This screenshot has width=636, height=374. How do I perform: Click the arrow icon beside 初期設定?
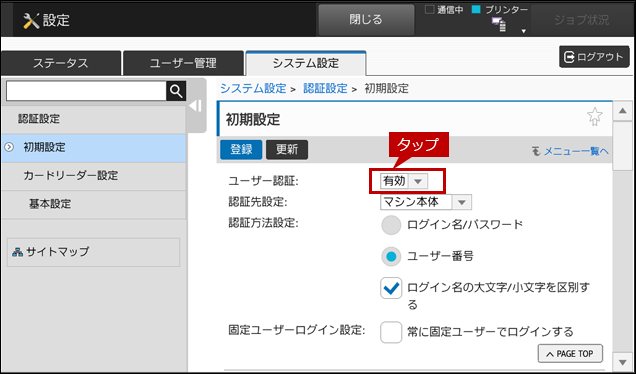(x=9, y=148)
